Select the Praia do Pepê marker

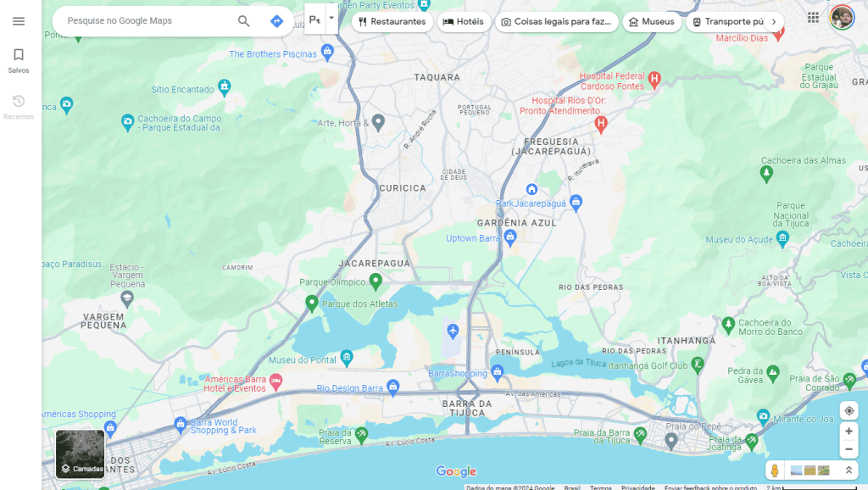coord(671,441)
